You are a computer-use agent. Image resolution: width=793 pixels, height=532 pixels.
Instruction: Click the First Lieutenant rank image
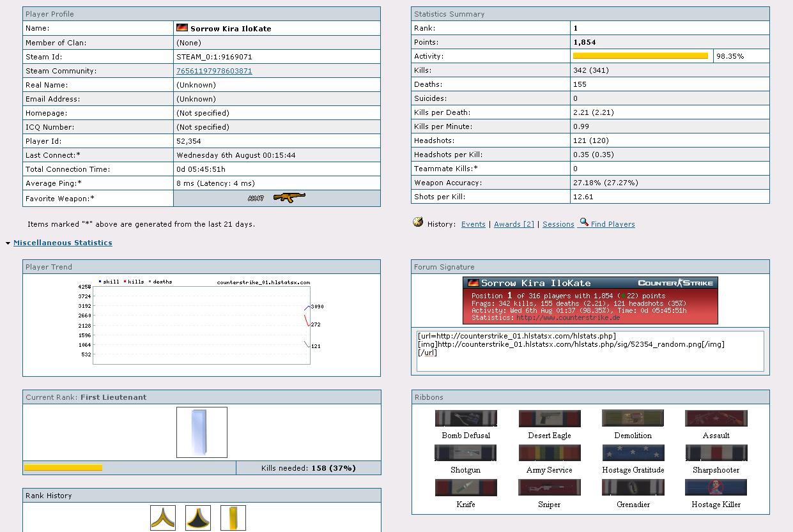pos(202,432)
